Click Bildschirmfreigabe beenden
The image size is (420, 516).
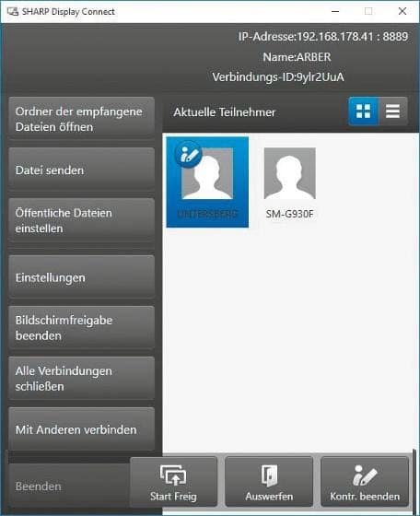click(82, 328)
